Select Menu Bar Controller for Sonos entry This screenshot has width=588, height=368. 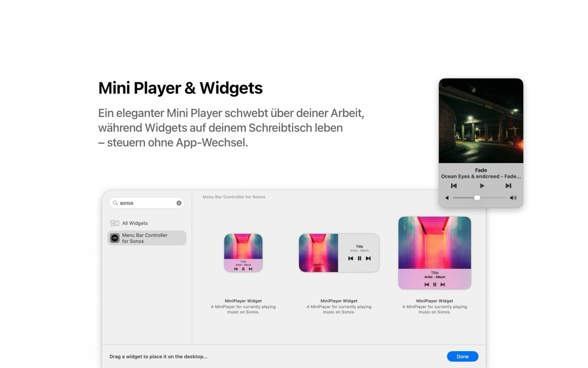147,238
